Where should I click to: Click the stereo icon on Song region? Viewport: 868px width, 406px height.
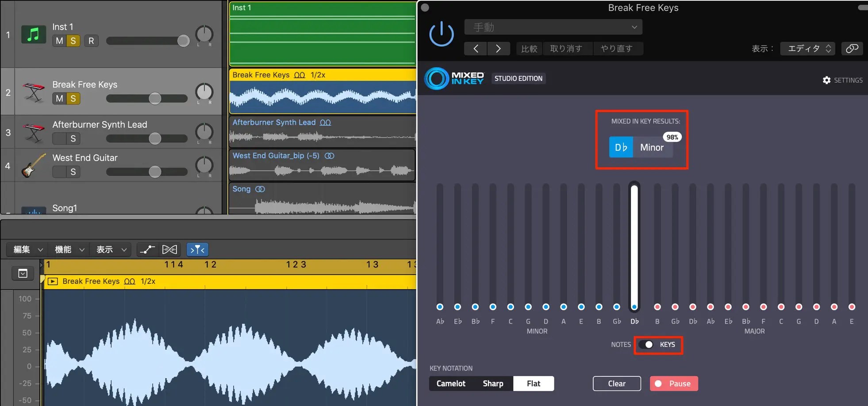click(260, 189)
